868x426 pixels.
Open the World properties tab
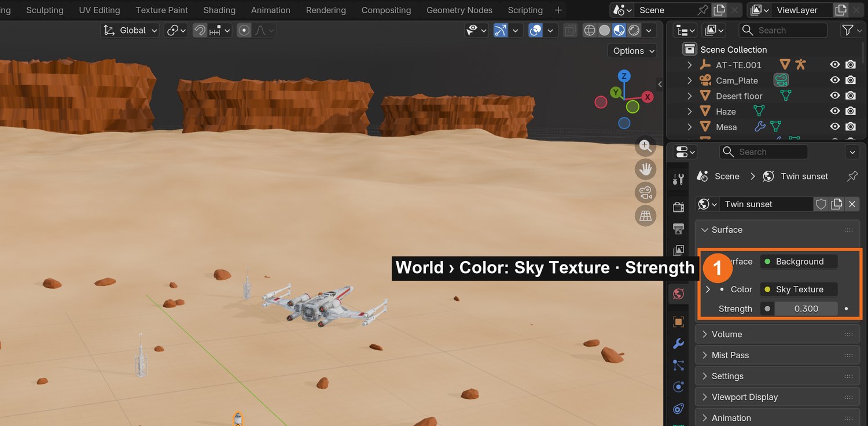pos(678,293)
